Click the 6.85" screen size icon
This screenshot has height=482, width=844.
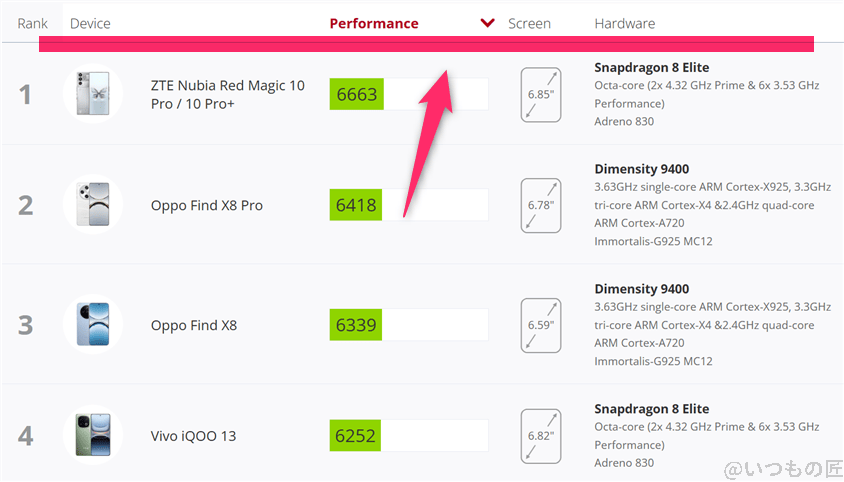tap(541, 95)
